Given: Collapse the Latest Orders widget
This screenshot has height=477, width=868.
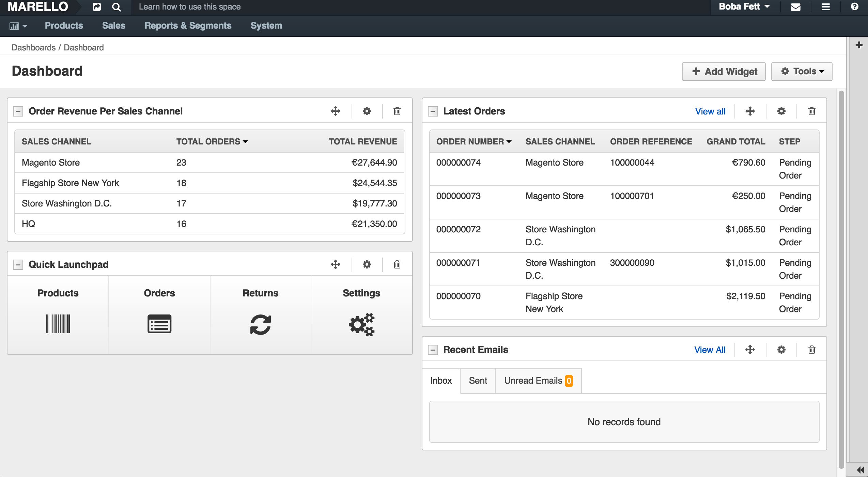Looking at the screenshot, I should pos(433,111).
